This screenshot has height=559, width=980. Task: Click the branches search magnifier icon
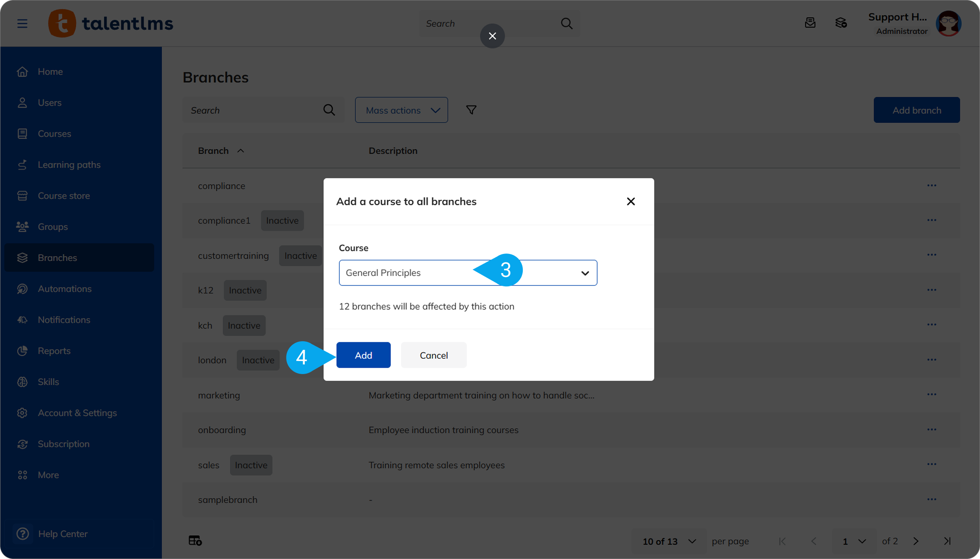click(x=329, y=110)
